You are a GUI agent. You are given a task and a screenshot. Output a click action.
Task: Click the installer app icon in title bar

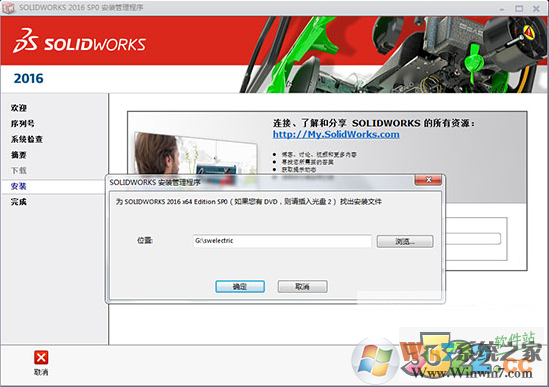[x=8, y=8]
